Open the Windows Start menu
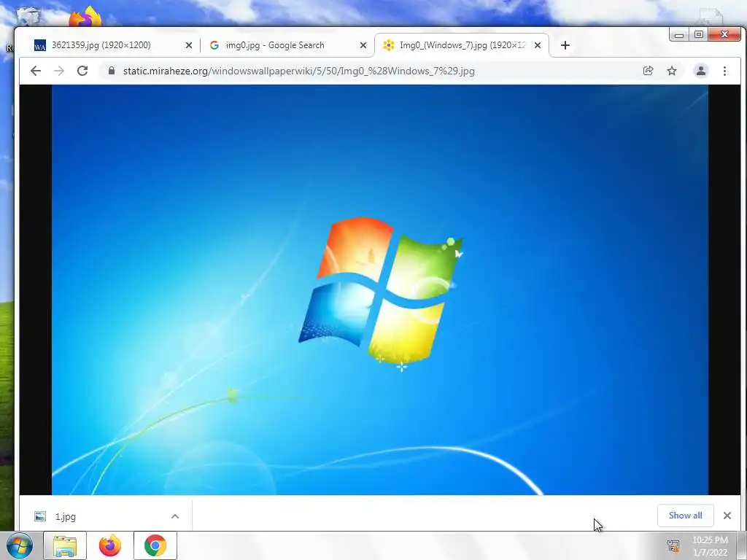The width and height of the screenshot is (747, 560). tap(18, 545)
